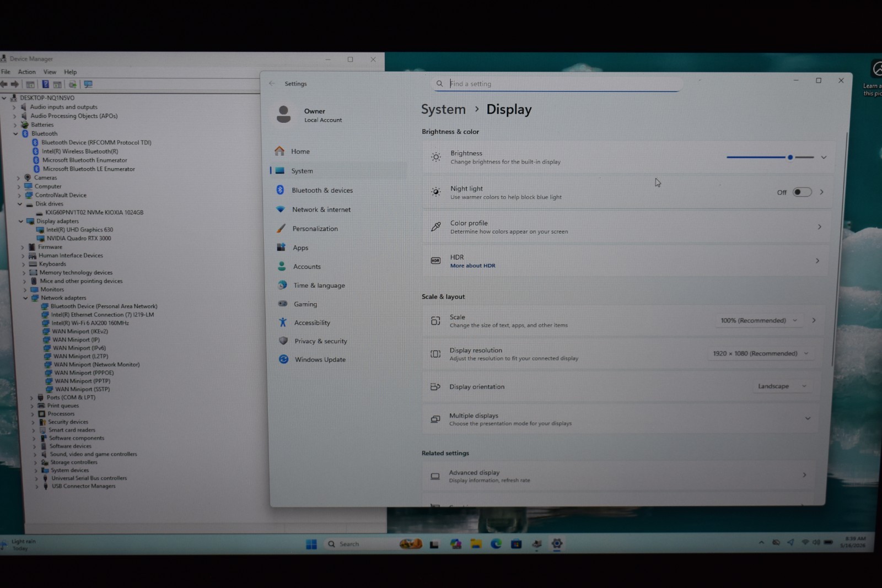Expand Multiple displays section
882x588 pixels.
click(808, 418)
